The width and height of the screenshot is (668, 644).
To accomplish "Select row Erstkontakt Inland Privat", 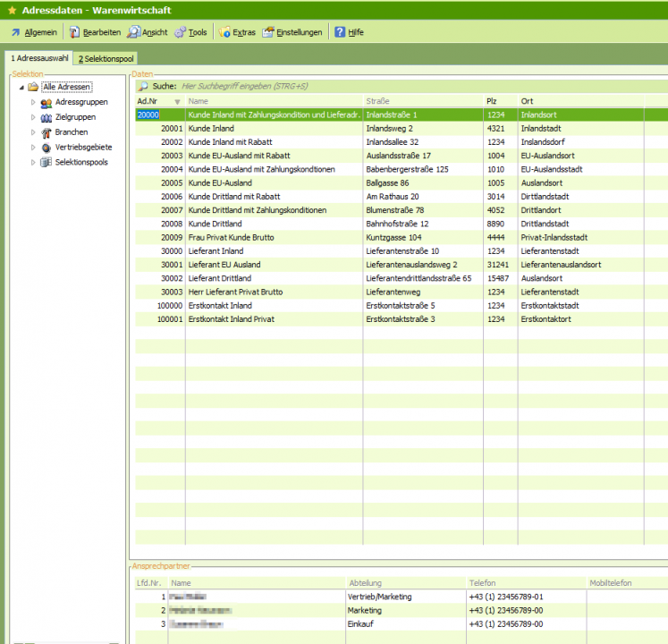I will pyautogui.click(x=402, y=319).
